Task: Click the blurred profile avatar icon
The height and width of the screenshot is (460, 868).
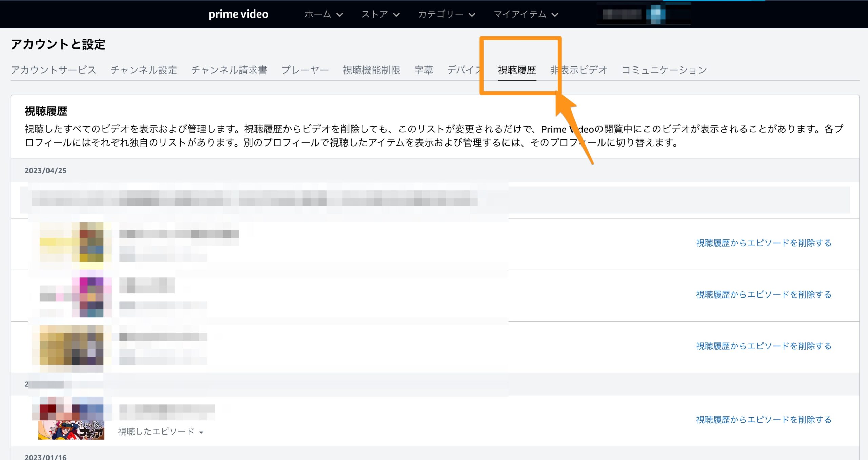Action: pos(655,14)
